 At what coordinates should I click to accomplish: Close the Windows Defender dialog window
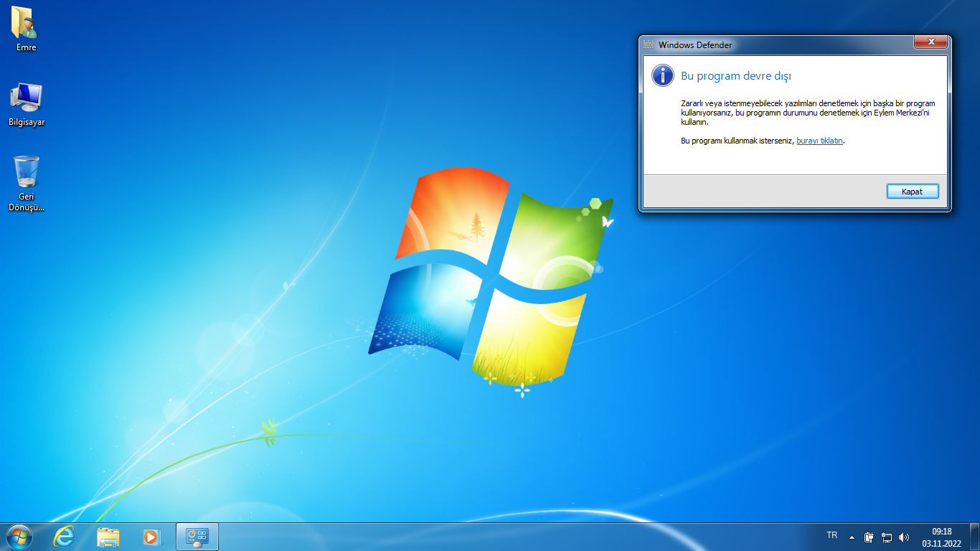coord(930,42)
